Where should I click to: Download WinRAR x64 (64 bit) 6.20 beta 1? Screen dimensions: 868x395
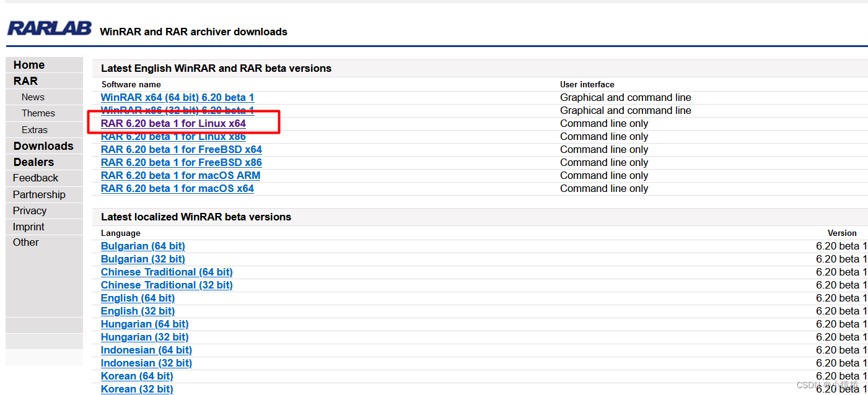point(177,98)
